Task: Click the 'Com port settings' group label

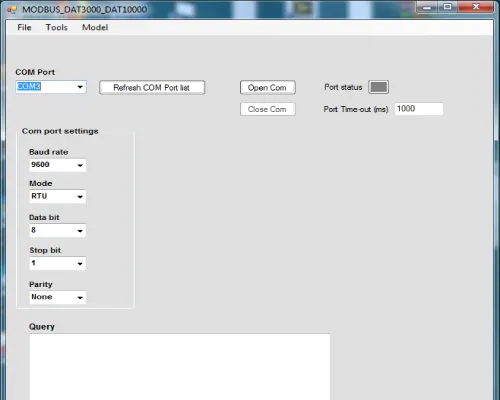Action: (60, 131)
